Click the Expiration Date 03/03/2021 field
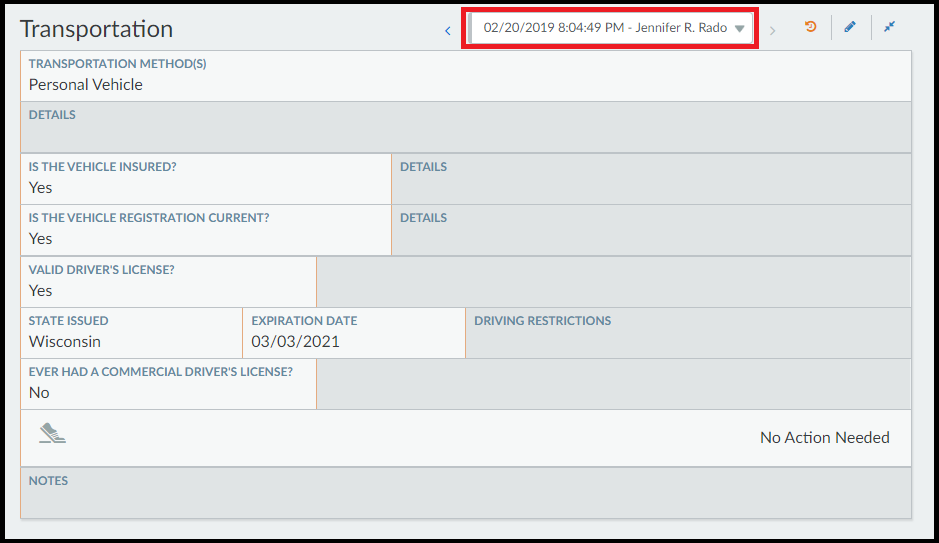 click(353, 332)
